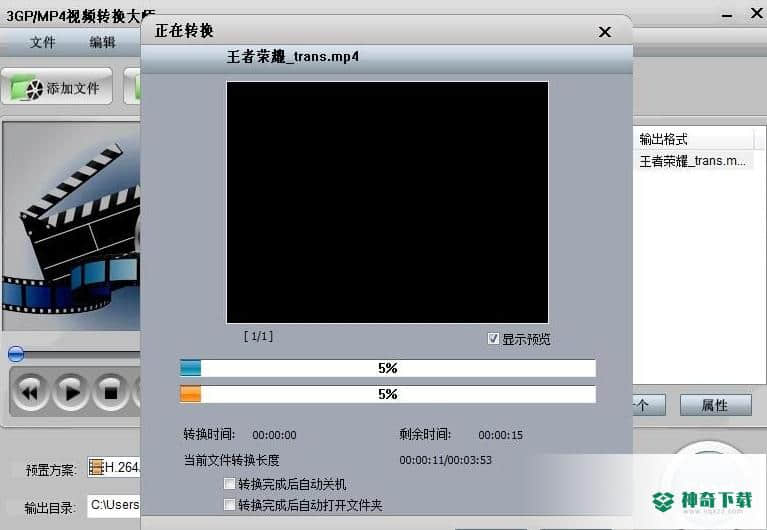
Task: Open the 文件 menu
Action: pyautogui.click(x=43, y=42)
